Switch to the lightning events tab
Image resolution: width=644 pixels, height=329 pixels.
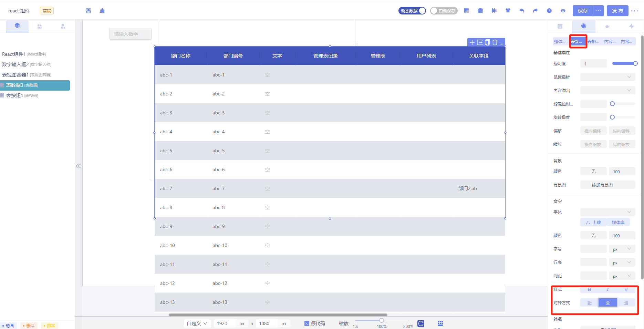pos(631,26)
